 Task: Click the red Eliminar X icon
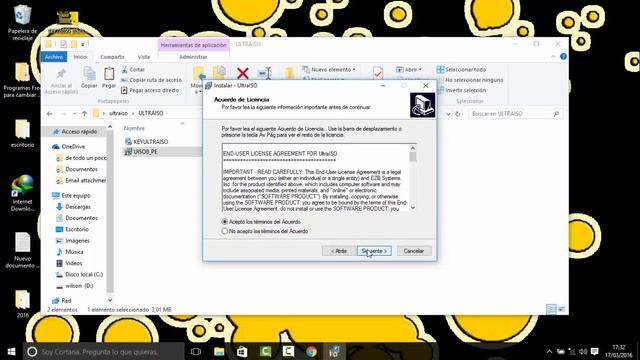242,73
